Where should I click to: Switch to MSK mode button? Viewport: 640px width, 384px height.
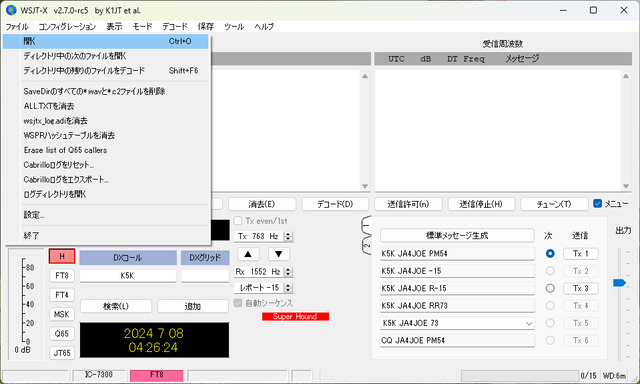click(62, 314)
